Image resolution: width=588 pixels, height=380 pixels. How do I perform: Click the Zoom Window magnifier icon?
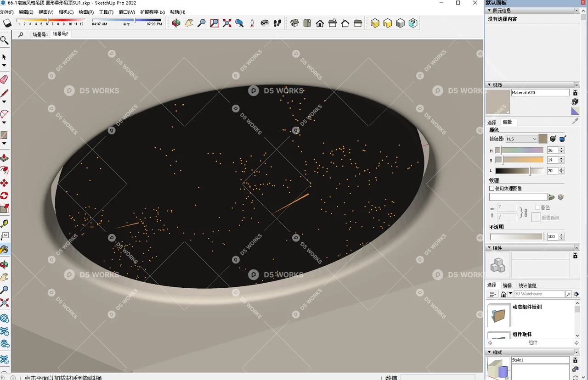click(x=214, y=23)
